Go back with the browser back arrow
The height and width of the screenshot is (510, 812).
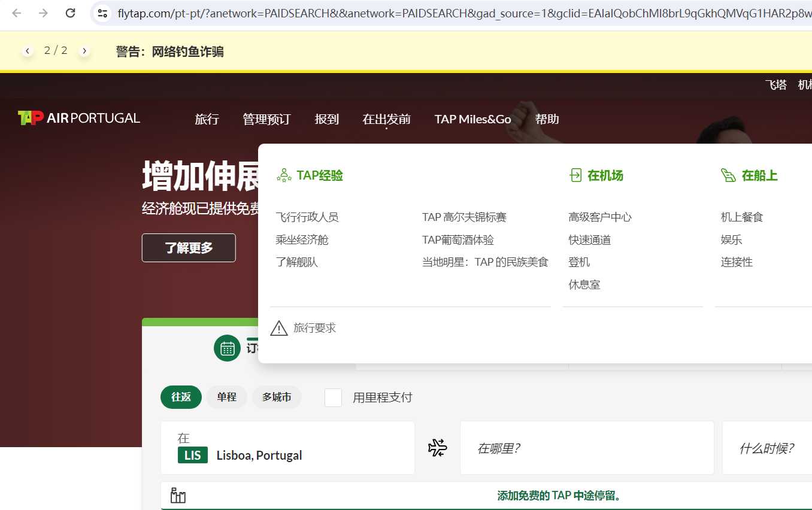coord(16,13)
